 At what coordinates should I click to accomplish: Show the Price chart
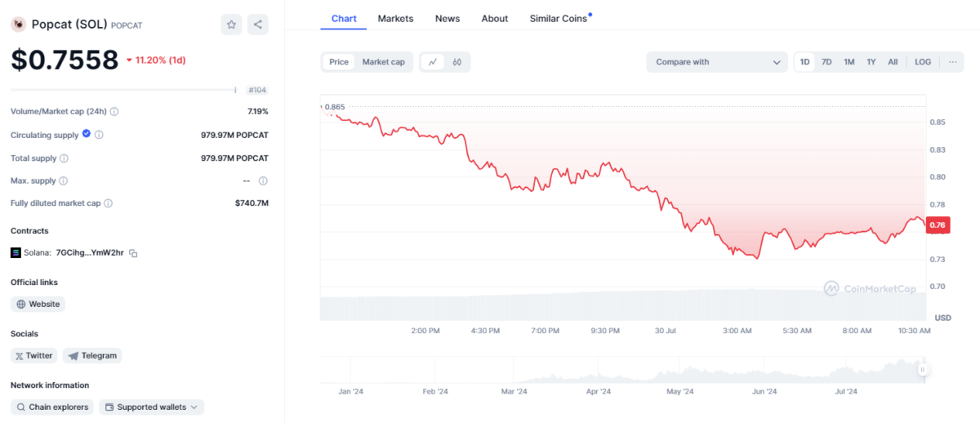click(339, 62)
